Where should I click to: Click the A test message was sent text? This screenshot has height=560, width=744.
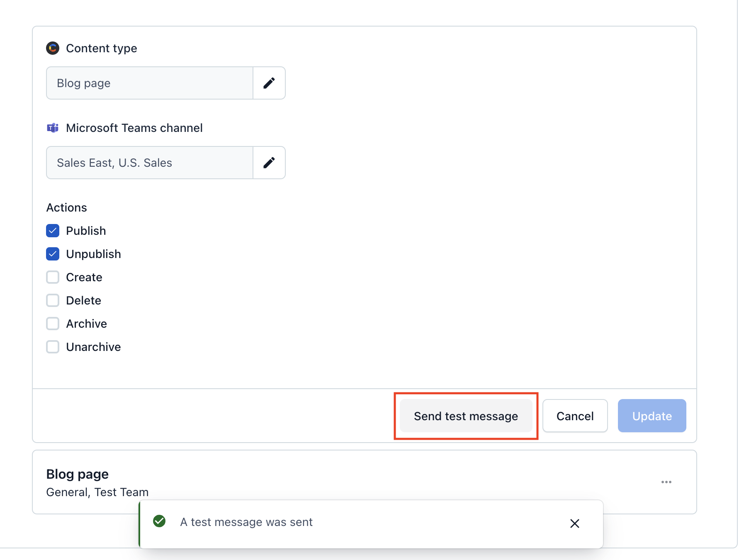pyautogui.click(x=246, y=522)
